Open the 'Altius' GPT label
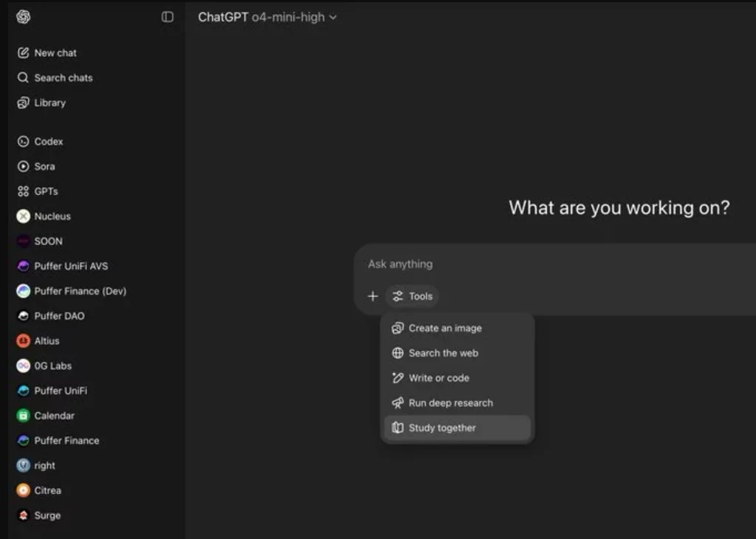This screenshot has width=756, height=539. tap(47, 341)
